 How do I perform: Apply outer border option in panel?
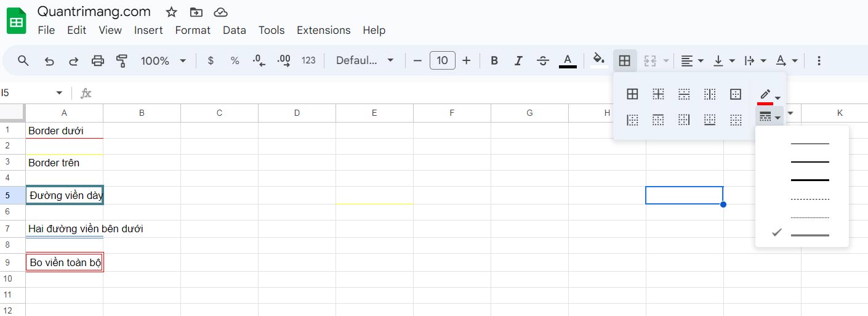pos(736,94)
